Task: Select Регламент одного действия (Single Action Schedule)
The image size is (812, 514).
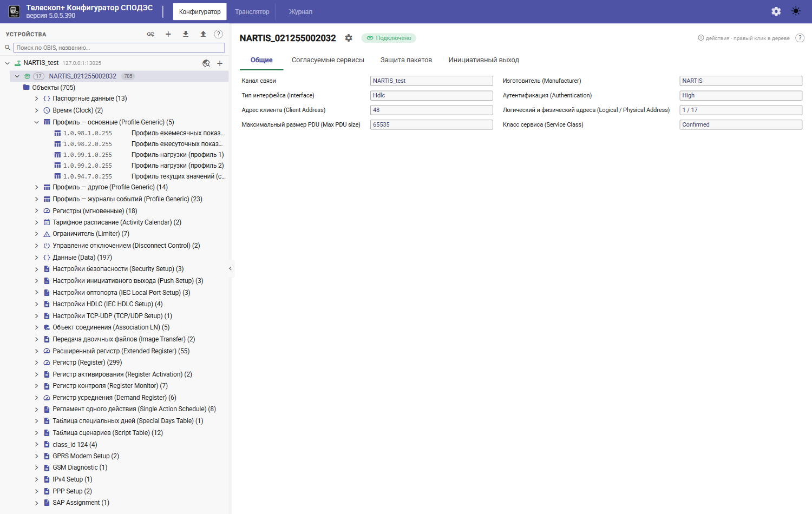Action: [134, 409]
